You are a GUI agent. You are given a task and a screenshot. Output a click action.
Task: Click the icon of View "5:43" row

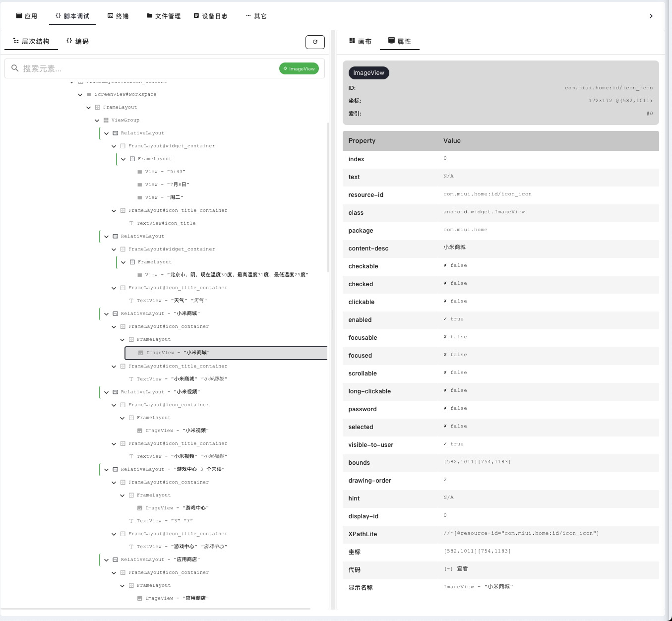(140, 172)
